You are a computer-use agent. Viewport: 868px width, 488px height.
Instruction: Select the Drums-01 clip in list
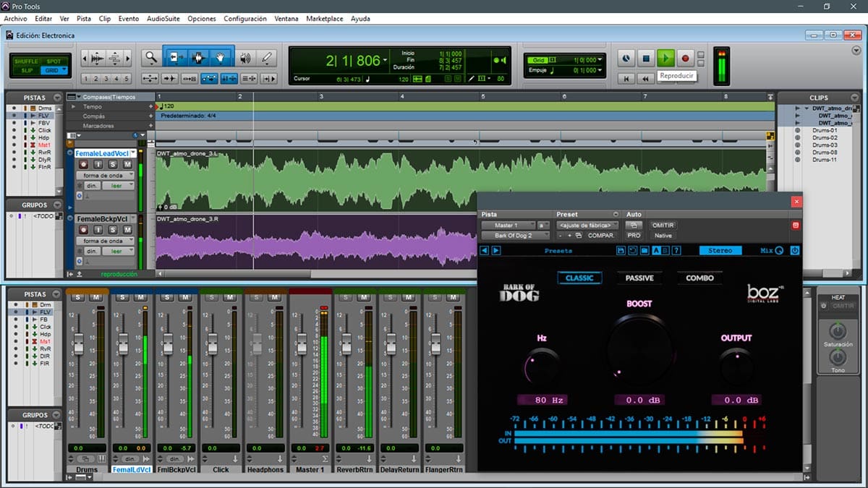(824, 130)
